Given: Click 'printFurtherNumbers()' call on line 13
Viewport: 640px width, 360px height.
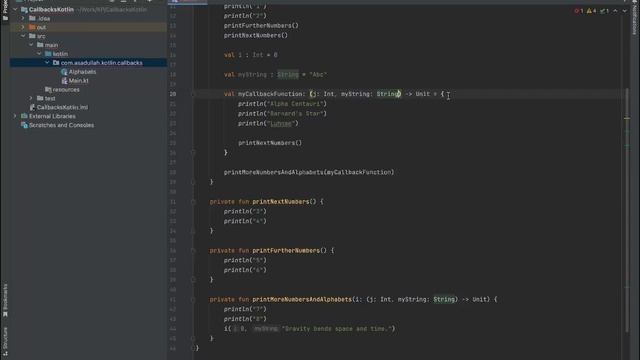Looking at the screenshot, I should (x=261, y=26).
